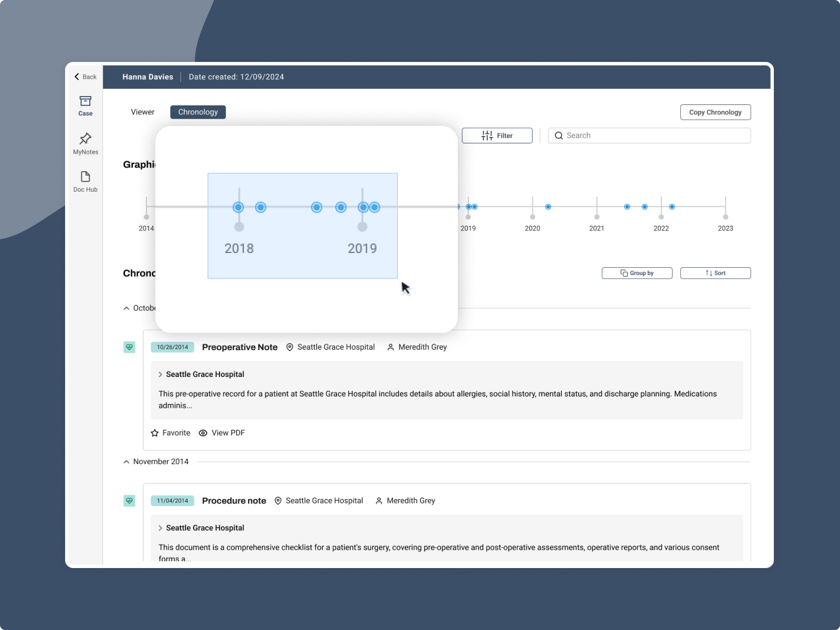
Task: Click person icon on Procedure note entry
Action: [379, 501]
